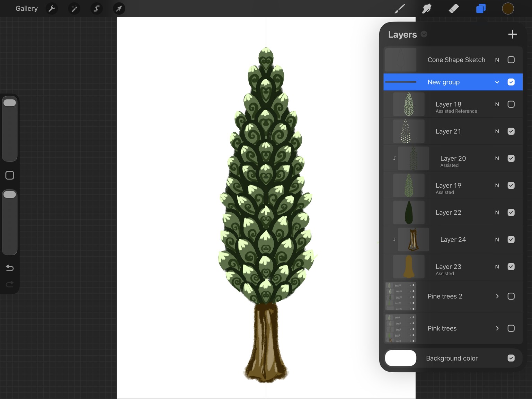Screen dimensions: 532x399
Task: Close the Layers panel via layers icon
Action: [x=481, y=8]
